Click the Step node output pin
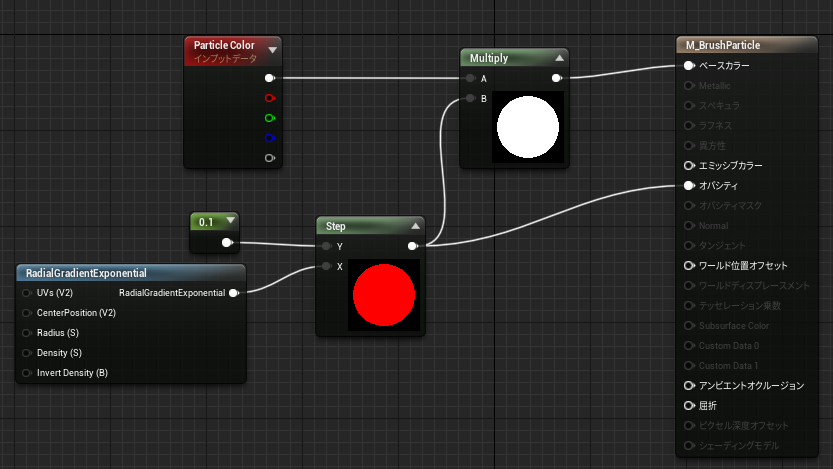The image size is (833, 469). (412, 246)
